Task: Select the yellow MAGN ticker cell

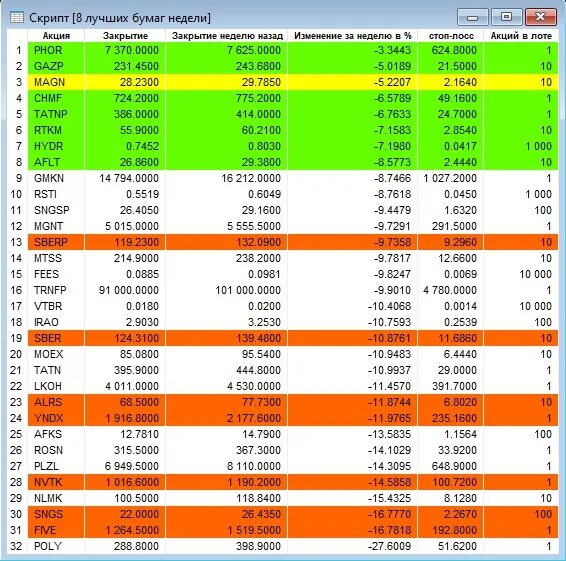Action: (56, 82)
